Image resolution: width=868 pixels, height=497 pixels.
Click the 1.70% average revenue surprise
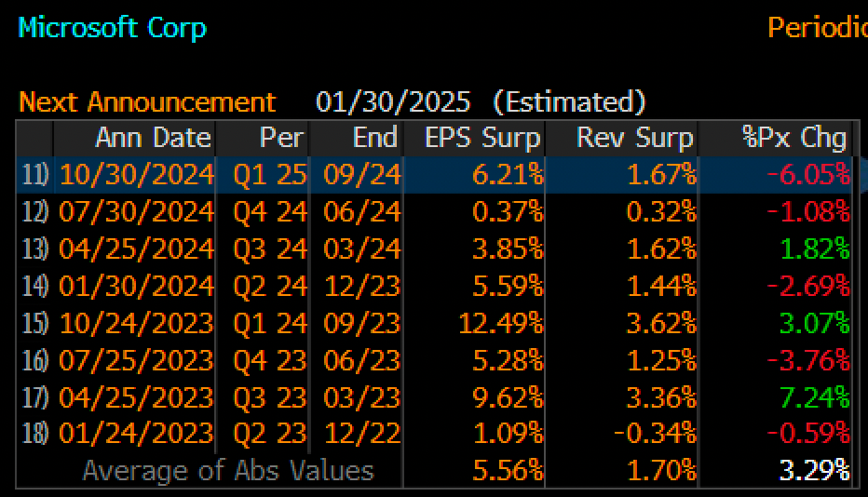point(661,470)
